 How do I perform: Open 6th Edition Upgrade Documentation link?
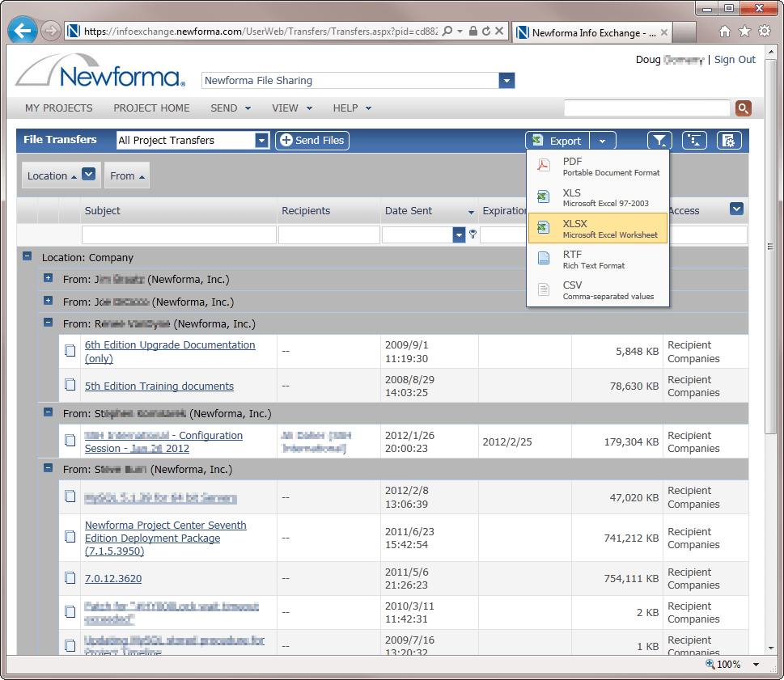point(169,345)
